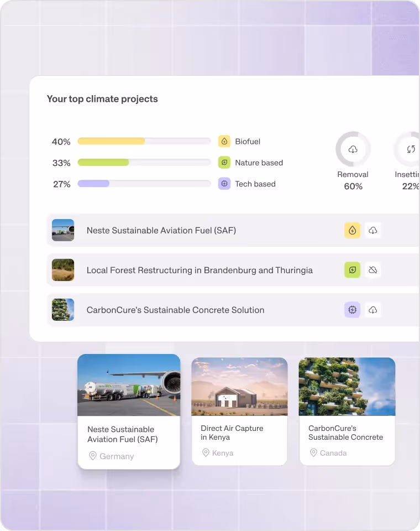
Task: Click the Canada location text
Action: [333, 453]
